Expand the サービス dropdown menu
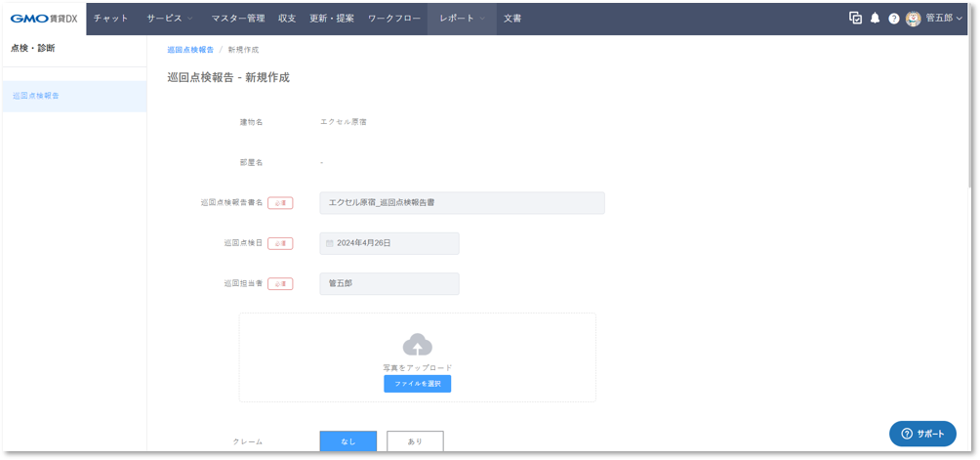Image resolution: width=980 pixels, height=460 pixels. coord(170,19)
